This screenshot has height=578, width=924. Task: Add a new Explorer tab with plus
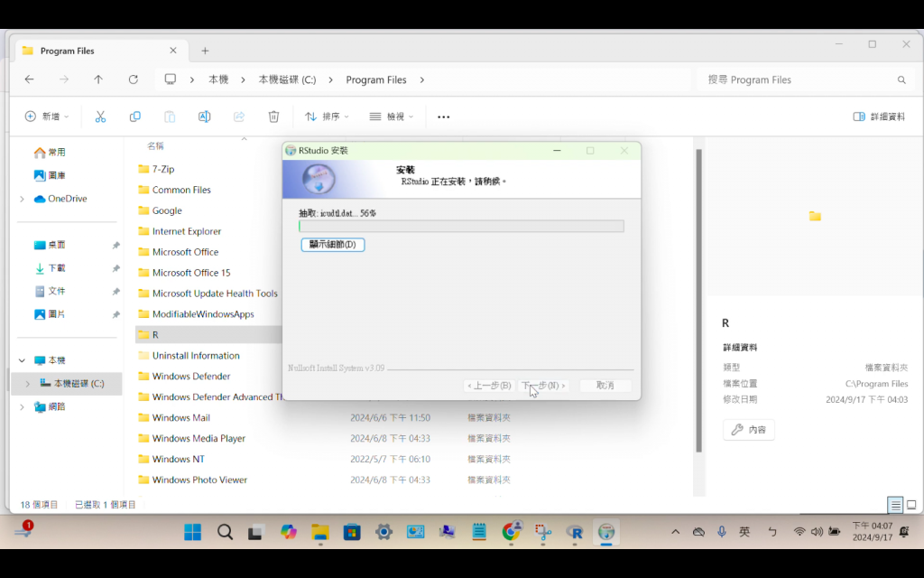[x=205, y=51]
